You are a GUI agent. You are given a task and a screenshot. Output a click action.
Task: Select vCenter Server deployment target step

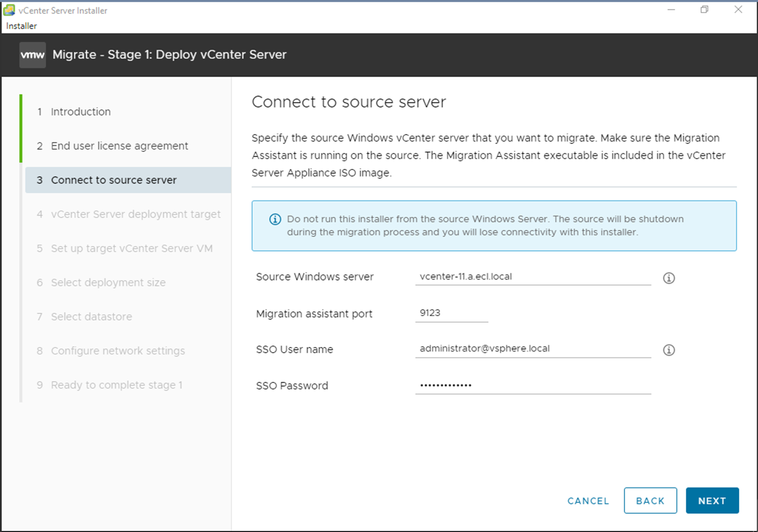coord(128,214)
